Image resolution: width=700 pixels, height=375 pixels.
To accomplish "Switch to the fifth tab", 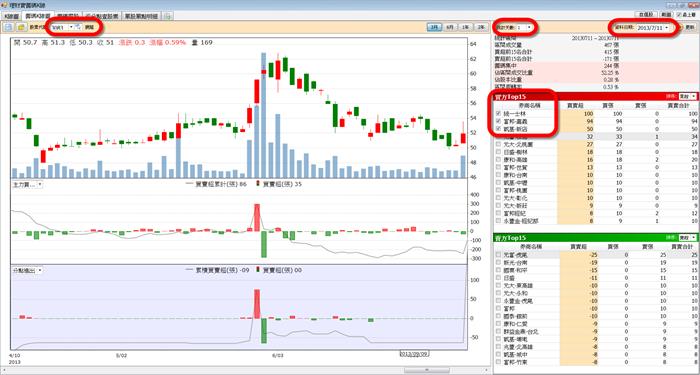I will (142, 16).
